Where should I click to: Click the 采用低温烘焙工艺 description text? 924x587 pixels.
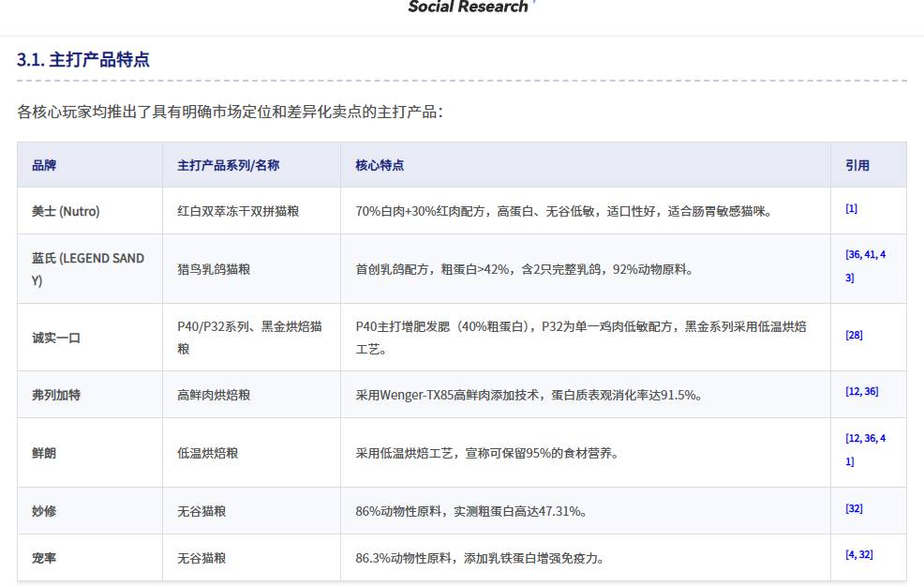pos(486,453)
